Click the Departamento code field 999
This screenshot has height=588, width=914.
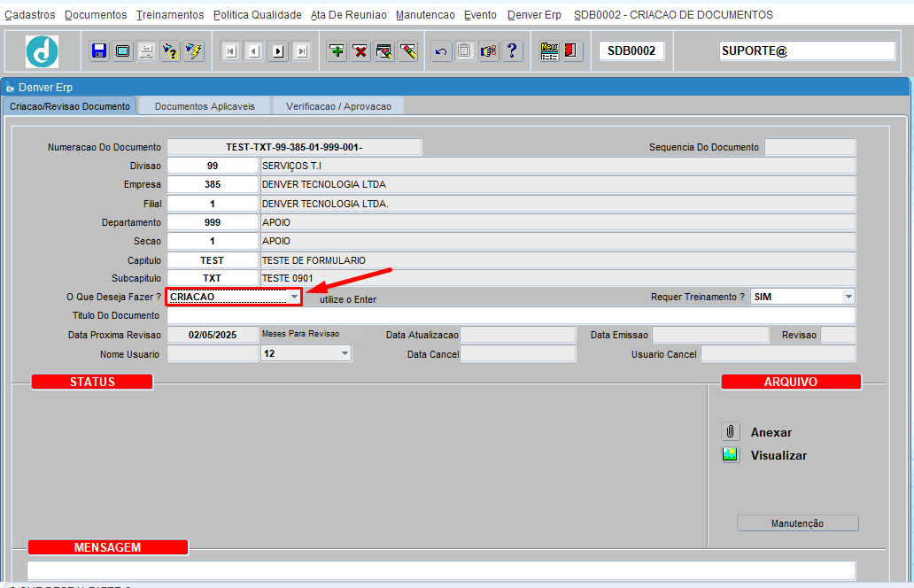[213, 222]
